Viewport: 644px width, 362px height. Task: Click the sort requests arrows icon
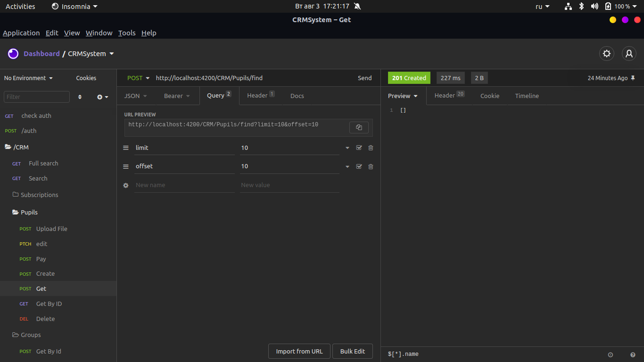point(80,97)
